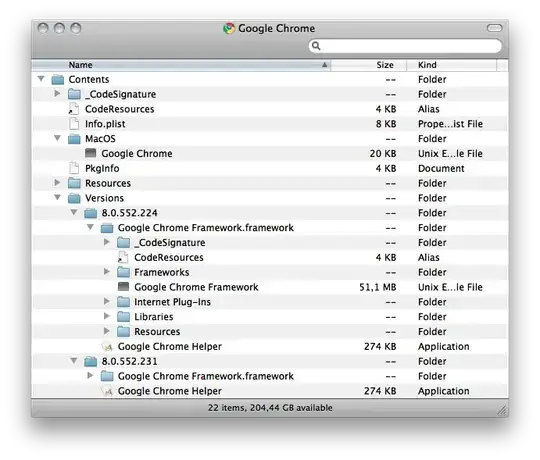
Task: Select the PkgInfo file name
Action: (x=102, y=168)
